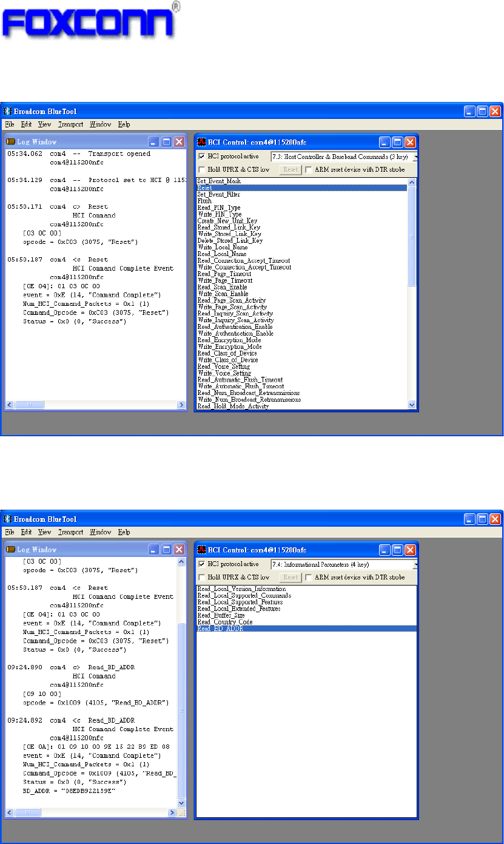Open Window menu in lower BlueTool window

101,532
